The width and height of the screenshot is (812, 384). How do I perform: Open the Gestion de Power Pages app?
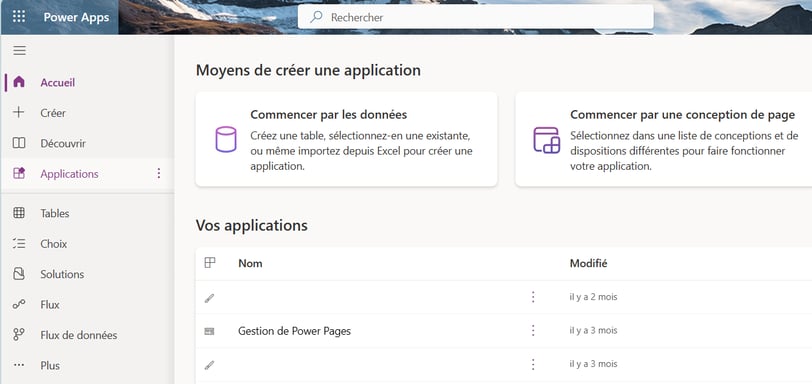294,331
